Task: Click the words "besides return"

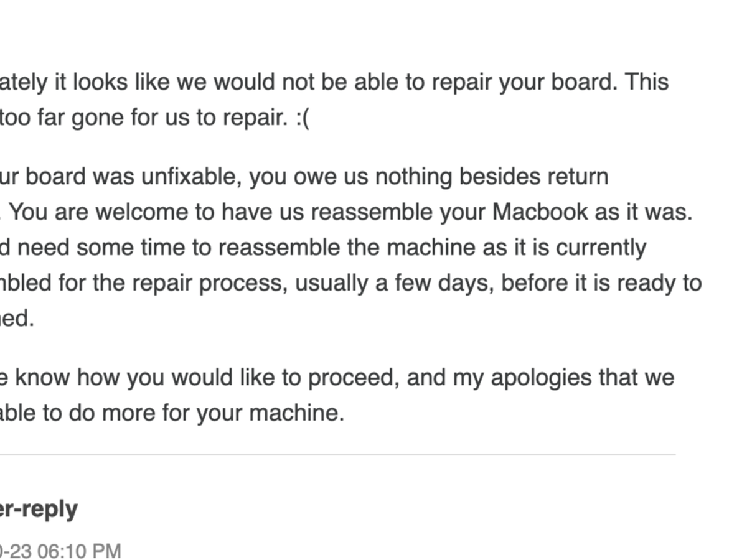Action: [x=533, y=177]
